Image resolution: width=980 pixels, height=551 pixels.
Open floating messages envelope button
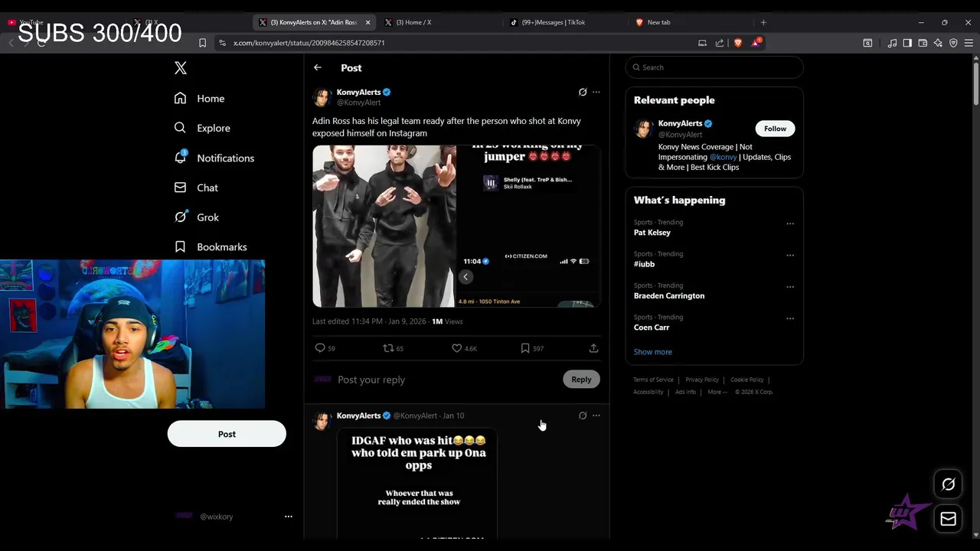(948, 519)
